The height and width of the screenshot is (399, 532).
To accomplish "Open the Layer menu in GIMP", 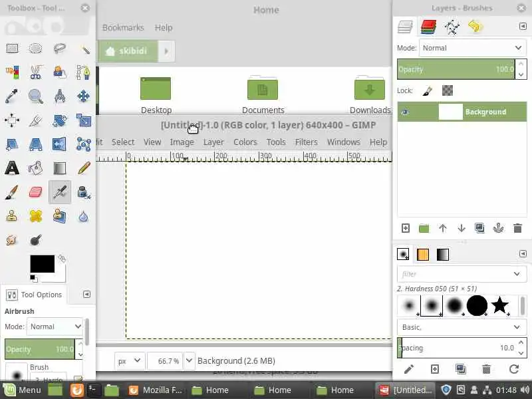I will pyautogui.click(x=213, y=142).
